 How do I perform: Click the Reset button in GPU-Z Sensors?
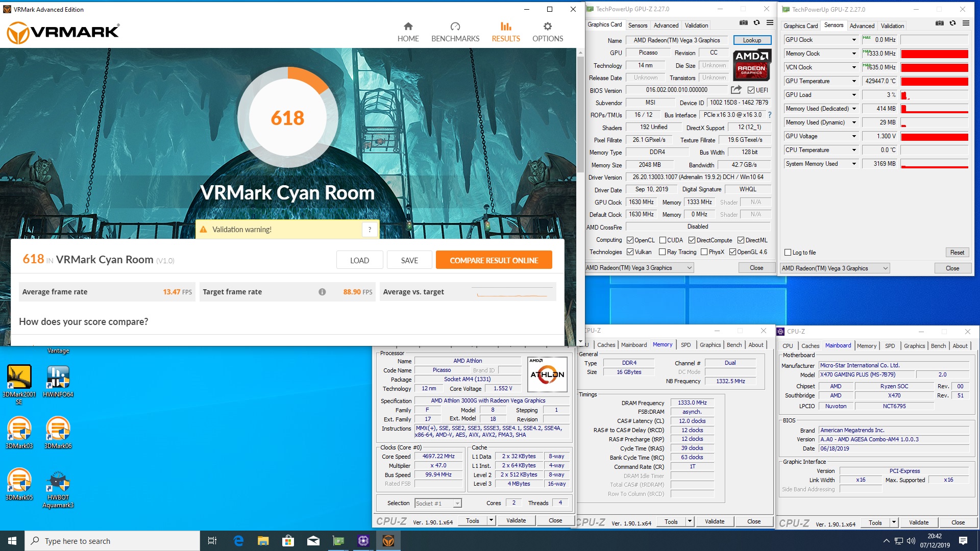click(957, 253)
